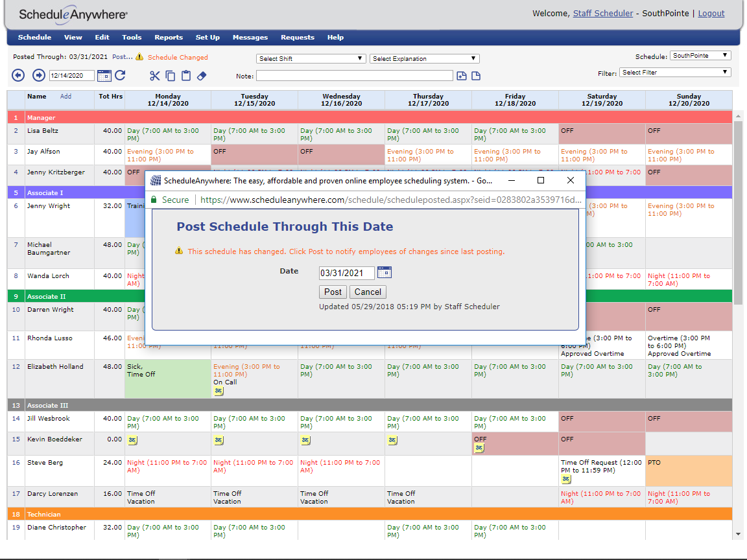
Task: Select the eraser icon
Action: click(202, 76)
